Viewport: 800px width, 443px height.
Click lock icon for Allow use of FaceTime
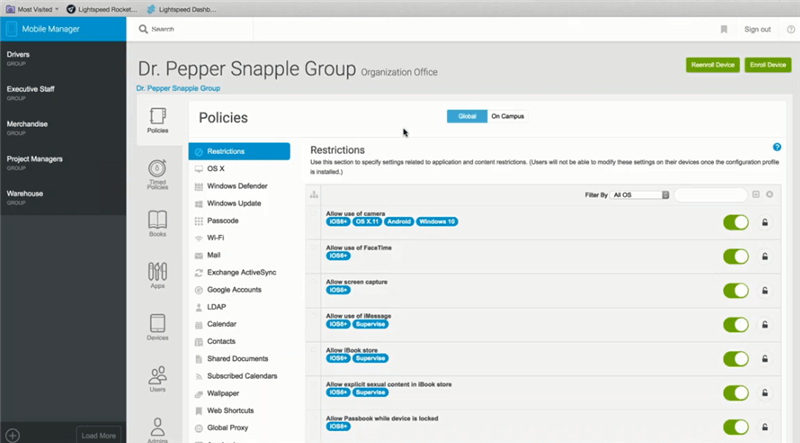click(765, 257)
